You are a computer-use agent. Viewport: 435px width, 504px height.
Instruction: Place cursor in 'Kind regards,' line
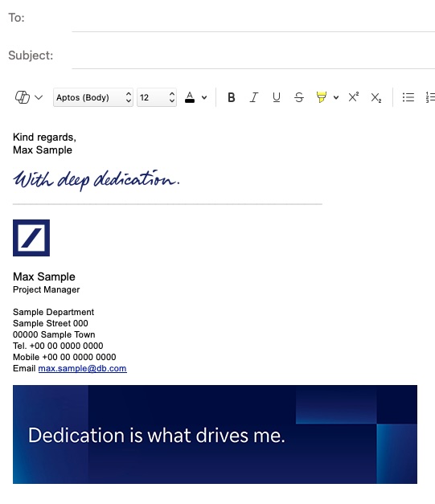coord(44,137)
